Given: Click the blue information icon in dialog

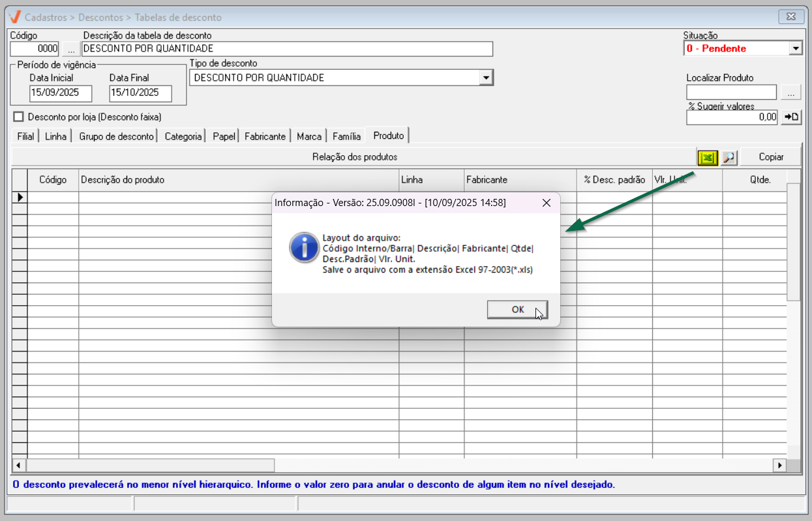Looking at the screenshot, I should point(303,248).
